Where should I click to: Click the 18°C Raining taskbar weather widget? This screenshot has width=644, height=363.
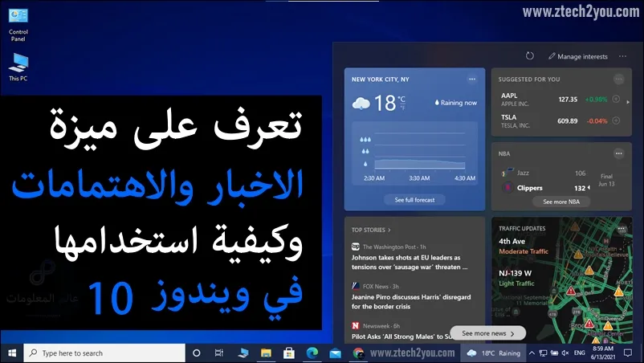[x=493, y=353]
